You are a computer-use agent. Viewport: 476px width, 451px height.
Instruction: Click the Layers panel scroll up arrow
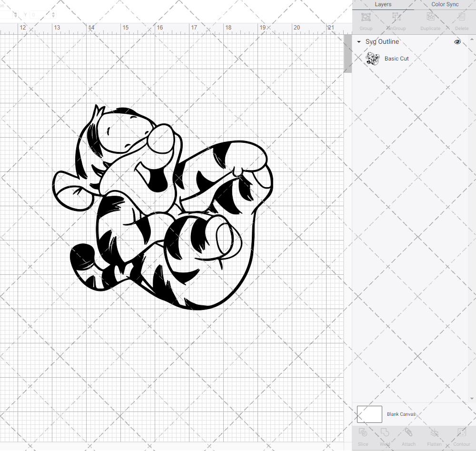471,40
